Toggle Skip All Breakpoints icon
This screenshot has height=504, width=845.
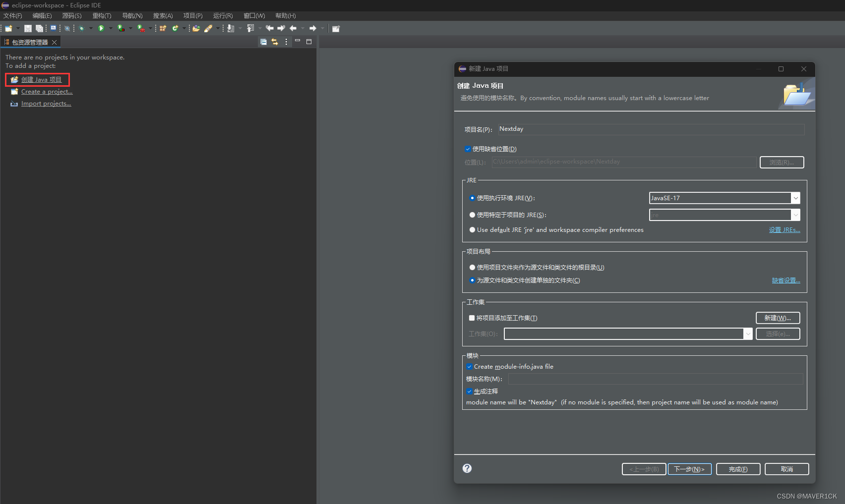click(x=67, y=29)
